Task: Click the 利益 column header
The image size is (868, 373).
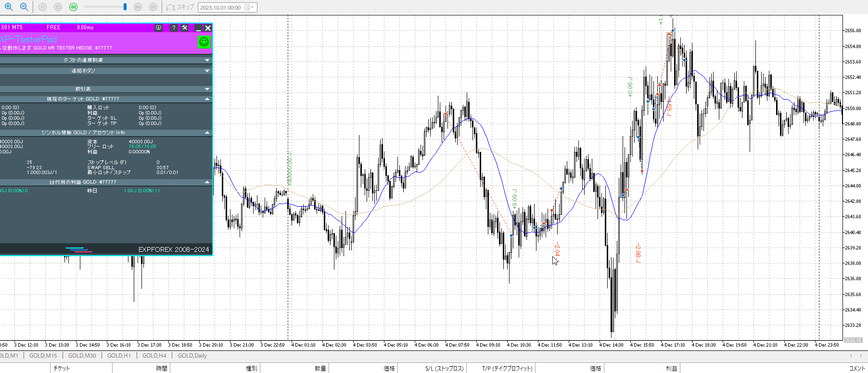Action: pos(671,368)
